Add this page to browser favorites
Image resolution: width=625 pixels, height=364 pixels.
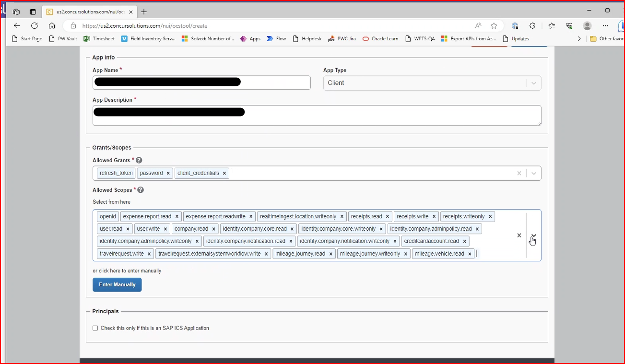494,26
